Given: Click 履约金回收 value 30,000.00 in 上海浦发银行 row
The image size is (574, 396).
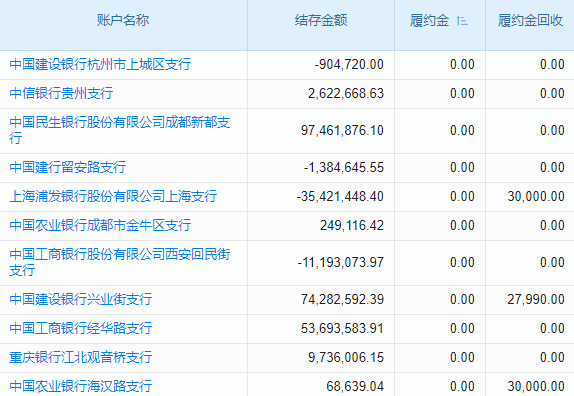Looking at the screenshot, I should pyautogui.click(x=536, y=196).
